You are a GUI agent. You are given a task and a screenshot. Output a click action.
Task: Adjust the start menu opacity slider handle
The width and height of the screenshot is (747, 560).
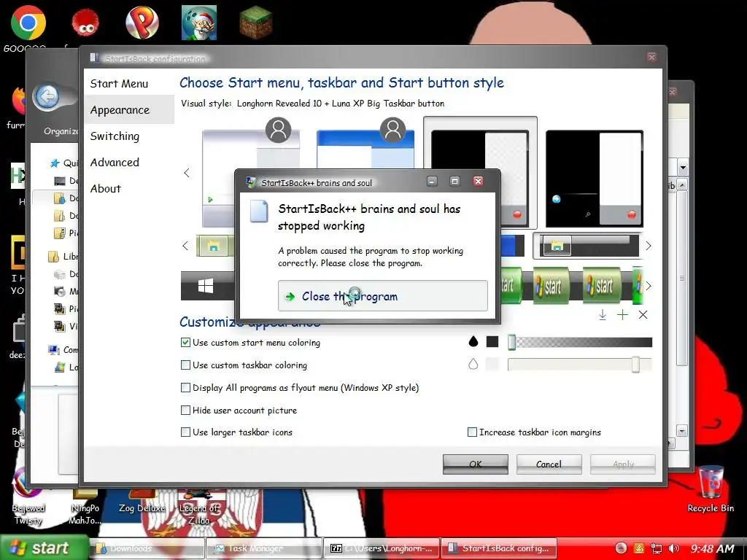coord(511,342)
